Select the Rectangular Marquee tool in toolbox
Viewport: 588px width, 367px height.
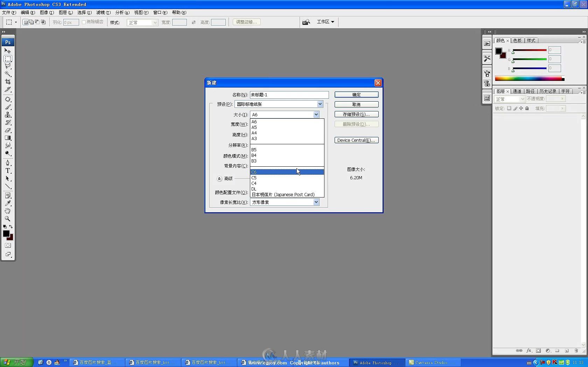coord(8,58)
